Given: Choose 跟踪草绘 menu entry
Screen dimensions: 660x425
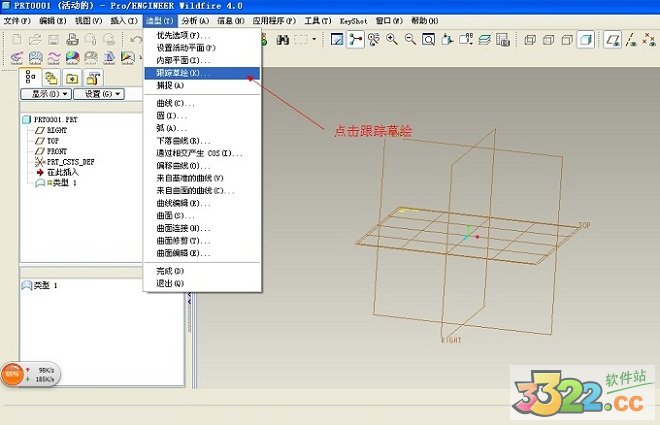Looking at the screenshot, I should pyautogui.click(x=202, y=73).
